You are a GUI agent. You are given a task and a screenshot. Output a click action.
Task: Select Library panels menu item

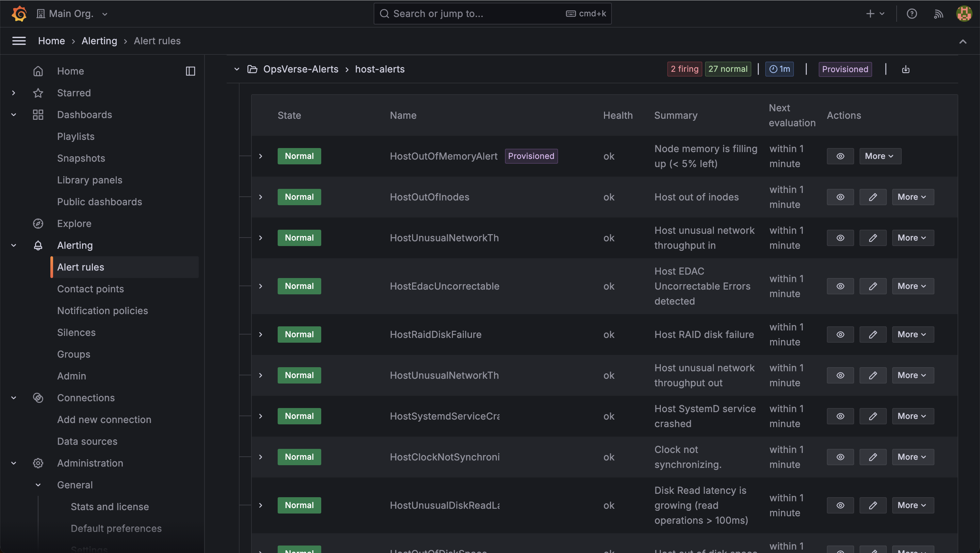pyautogui.click(x=90, y=180)
